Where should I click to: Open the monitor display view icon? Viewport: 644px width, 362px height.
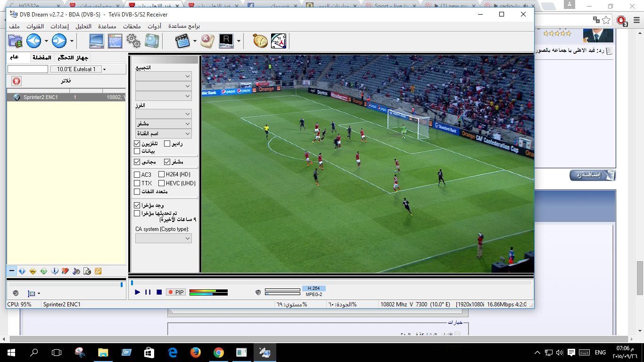(x=97, y=41)
